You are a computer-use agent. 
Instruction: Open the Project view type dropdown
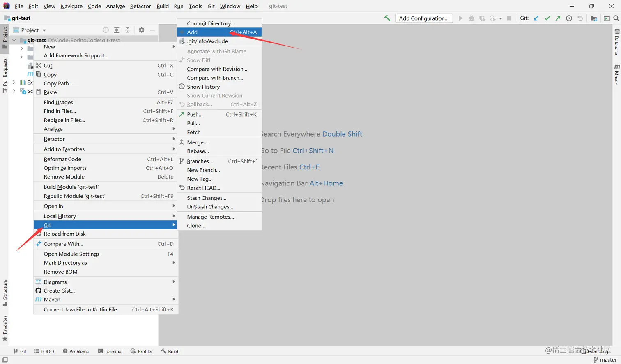(x=44, y=30)
